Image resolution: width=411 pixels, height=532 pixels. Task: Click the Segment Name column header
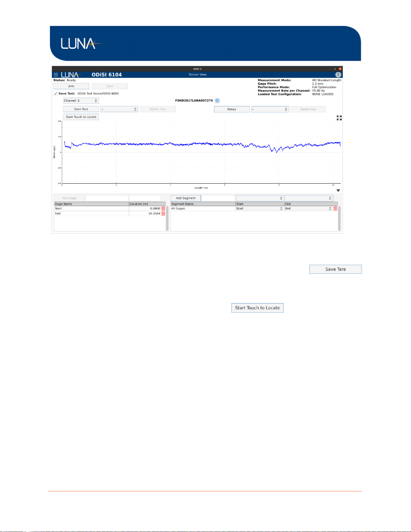click(203, 204)
